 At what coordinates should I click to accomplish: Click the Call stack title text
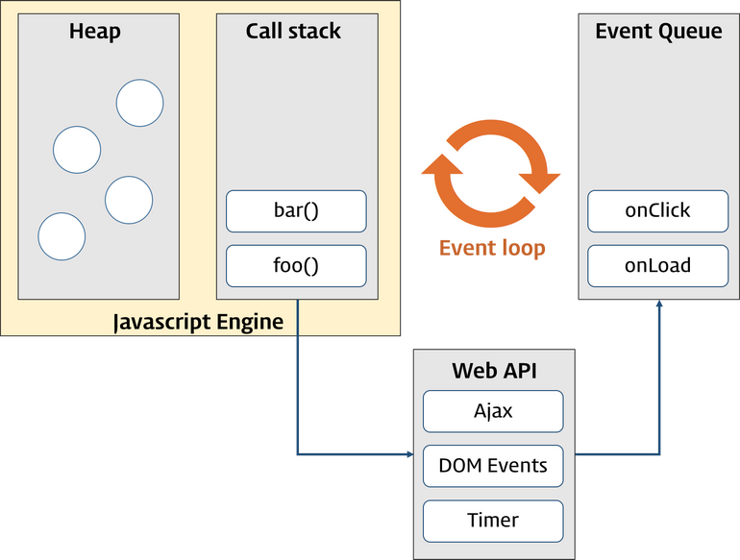click(293, 31)
